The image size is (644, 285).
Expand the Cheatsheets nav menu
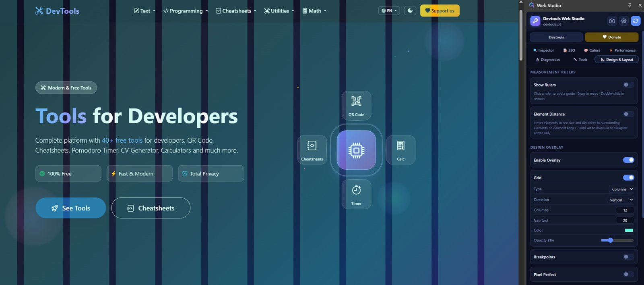pyautogui.click(x=236, y=11)
